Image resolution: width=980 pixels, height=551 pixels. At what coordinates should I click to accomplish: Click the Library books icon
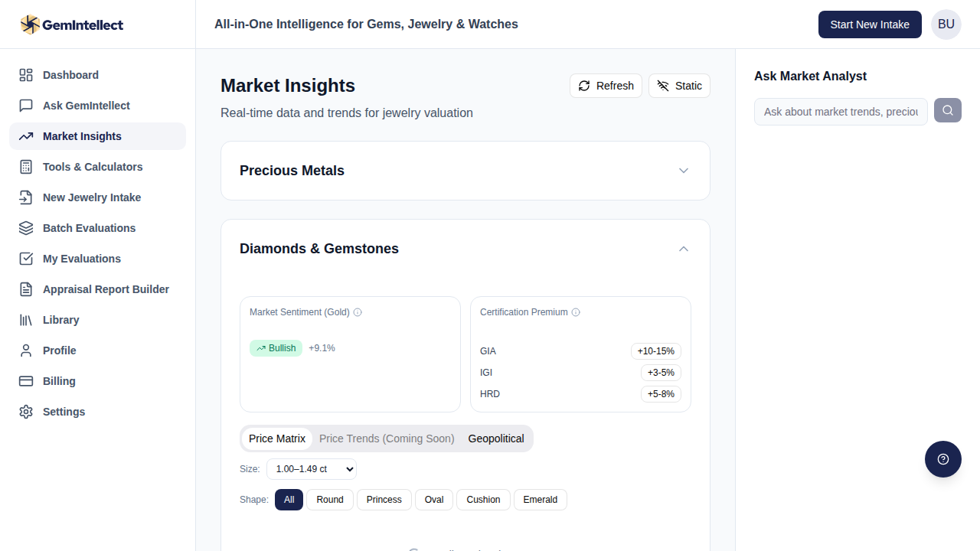click(26, 320)
